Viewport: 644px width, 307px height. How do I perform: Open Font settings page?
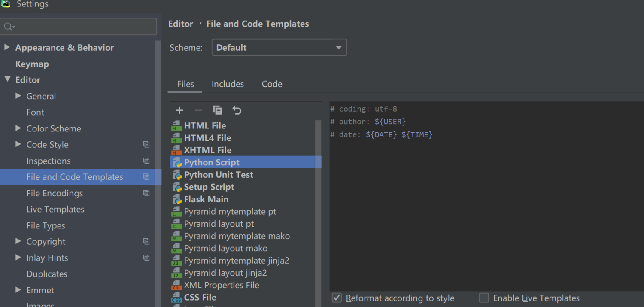35,112
